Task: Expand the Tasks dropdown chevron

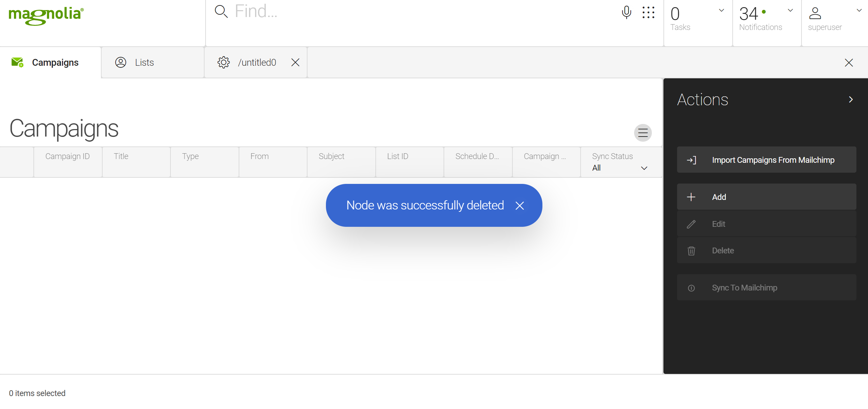Action: (721, 11)
